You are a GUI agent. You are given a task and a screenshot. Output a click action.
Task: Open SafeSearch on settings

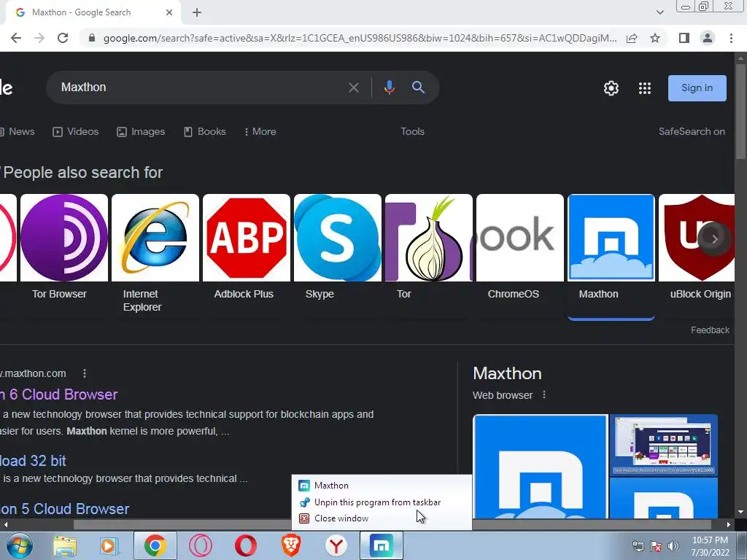(x=692, y=131)
